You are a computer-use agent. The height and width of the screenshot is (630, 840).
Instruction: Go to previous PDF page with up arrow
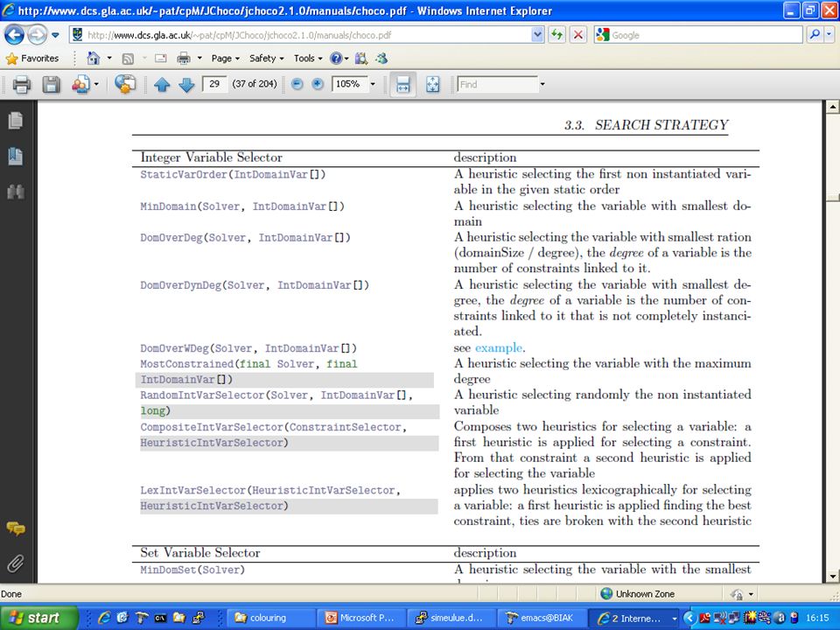tap(162, 85)
